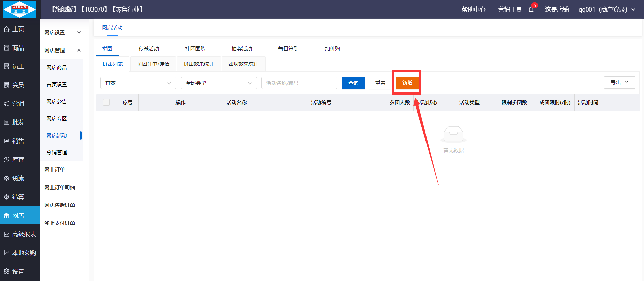
Task: Open the 销售 sales chart icon
Action: pyautogui.click(x=7, y=141)
